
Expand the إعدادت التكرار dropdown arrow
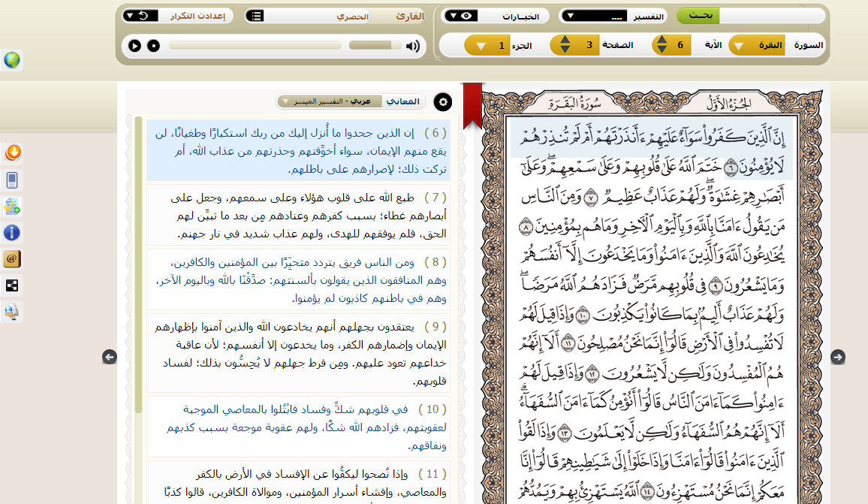point(130,16)
